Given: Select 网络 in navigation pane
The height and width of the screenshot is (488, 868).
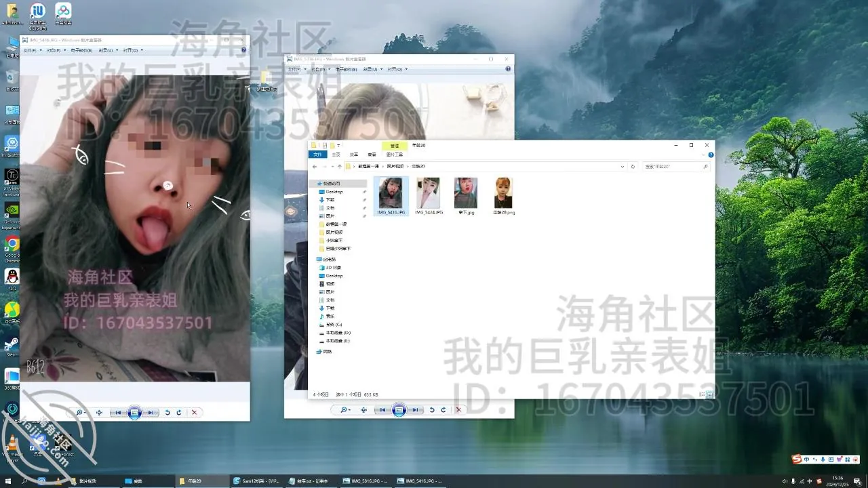Looking at the screenshot, I should click(327, 352).
